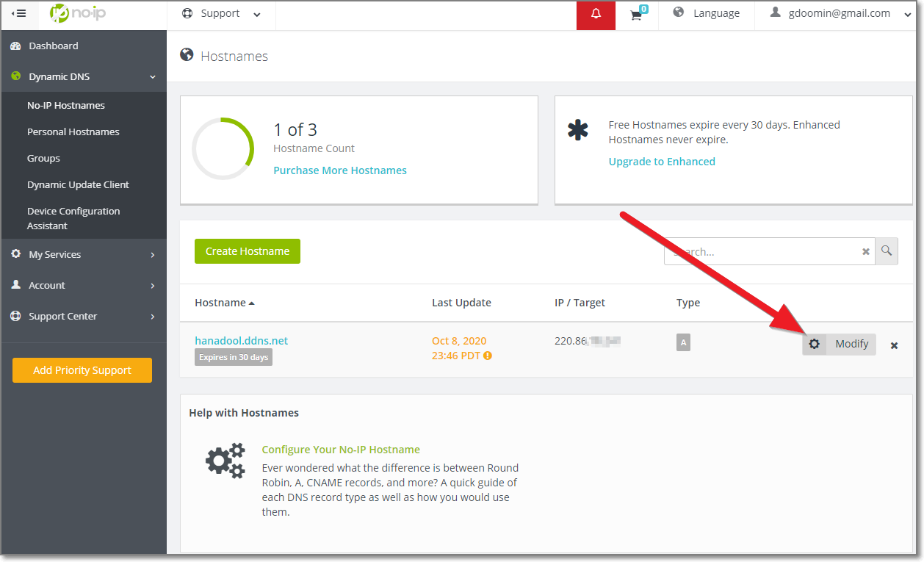Image resolution: width=924 pixels, height=562 pixels.
Task: Click the Help with Hostnames heading
Action: click(x=244, y=413)
